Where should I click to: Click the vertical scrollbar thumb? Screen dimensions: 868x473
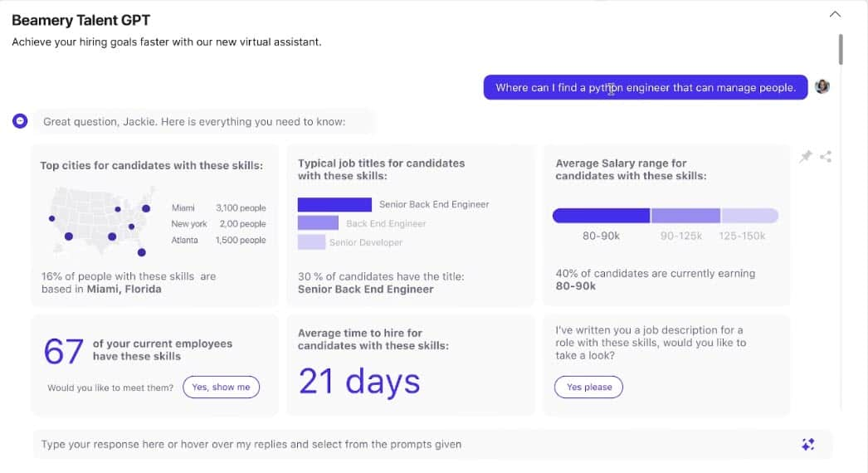point(841,49)
